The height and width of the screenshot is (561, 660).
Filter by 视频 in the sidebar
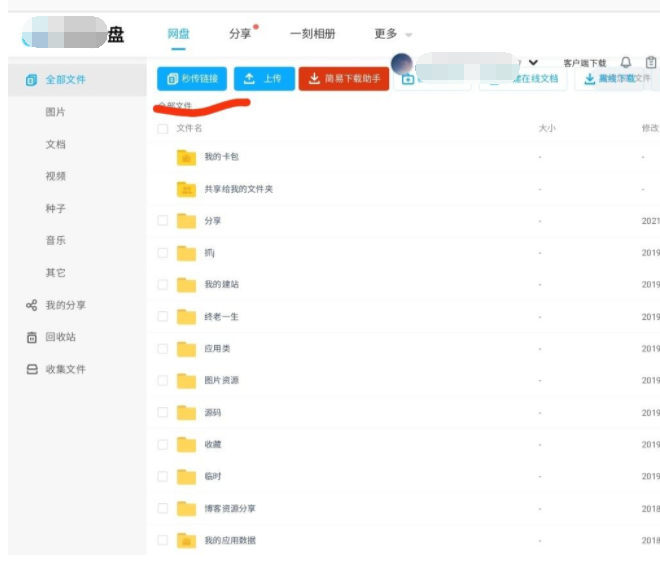pos(56,176)
